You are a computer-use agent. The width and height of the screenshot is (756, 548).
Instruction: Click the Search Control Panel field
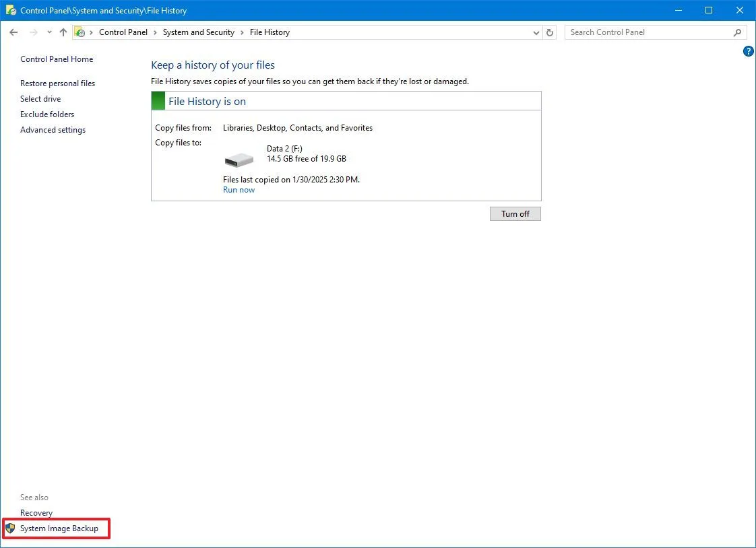[640, 32]
